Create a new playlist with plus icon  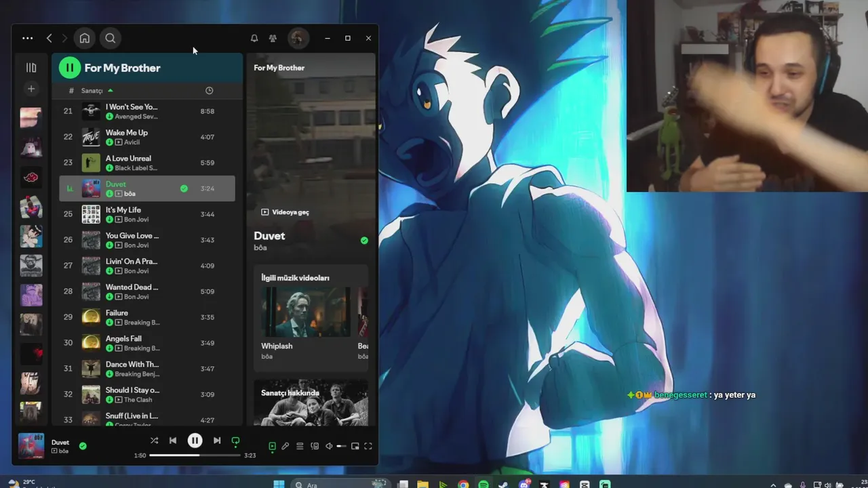coord(31,89)
